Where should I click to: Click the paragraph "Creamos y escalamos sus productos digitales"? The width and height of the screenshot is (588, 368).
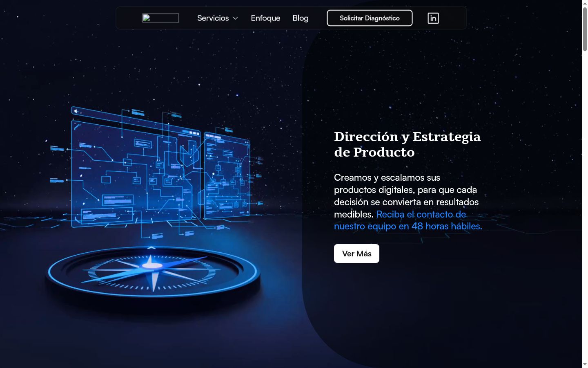click(x=408, y=202)
